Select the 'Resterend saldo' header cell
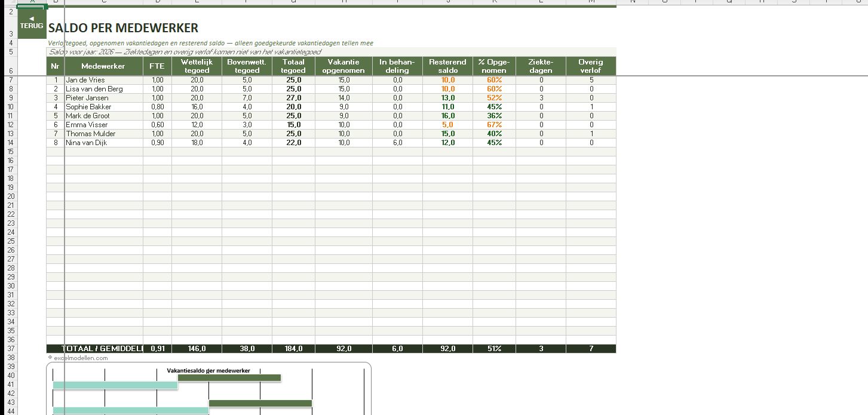The width and height of the screenshot is (868, 415). tap(447, 66)
